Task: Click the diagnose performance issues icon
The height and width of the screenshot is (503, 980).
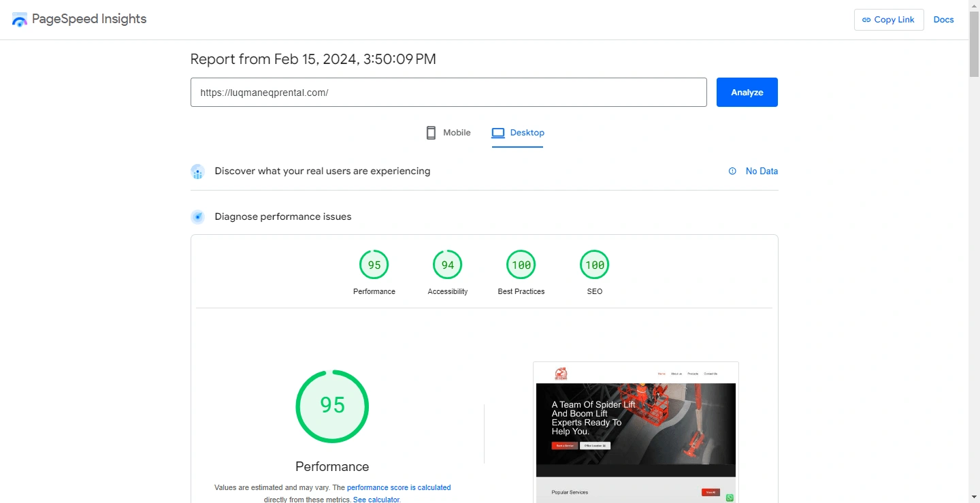Action: (x=198, y=217)
